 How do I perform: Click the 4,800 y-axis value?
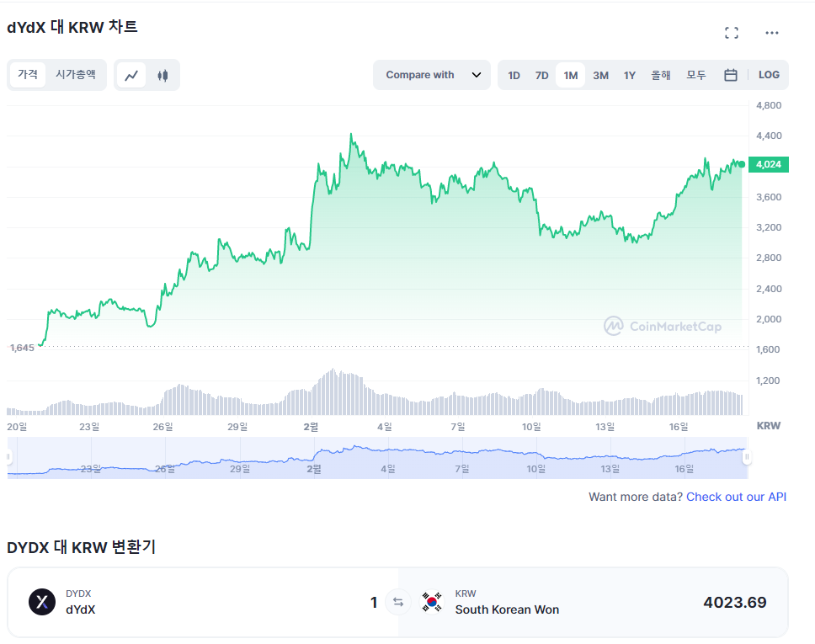pyautogui.click(x=768, y=105)
